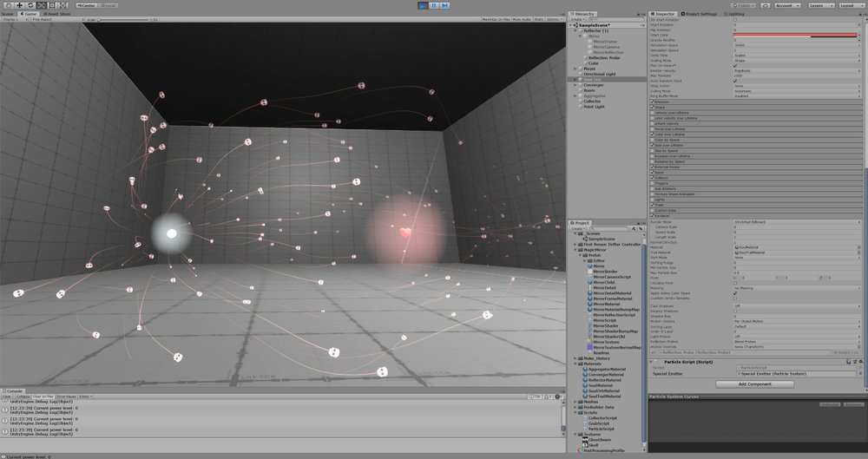Enable the Velocity over Lifetime module
868x459 pixels.
point(653,112)
